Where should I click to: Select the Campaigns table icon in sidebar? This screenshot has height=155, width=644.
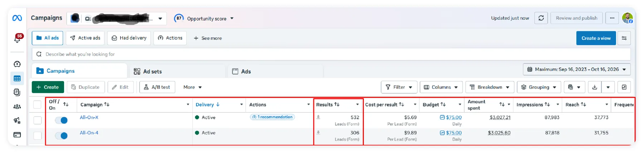tap(17, 79)
